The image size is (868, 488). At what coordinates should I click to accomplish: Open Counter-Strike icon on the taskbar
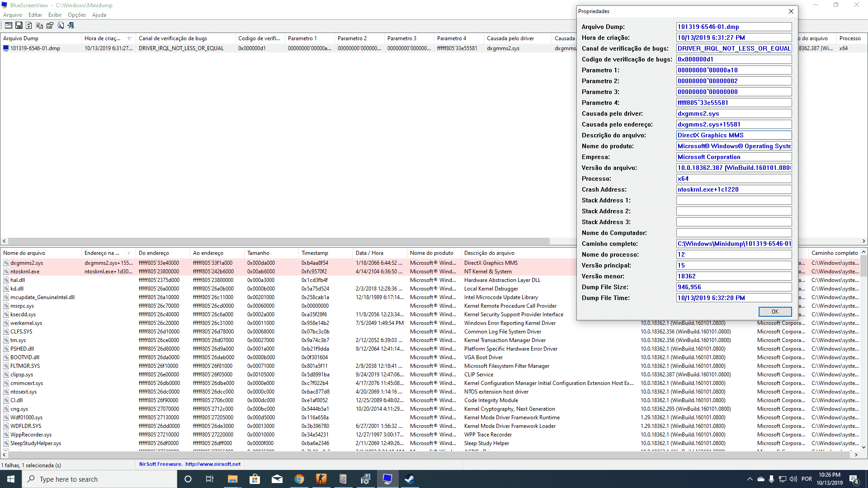[x=321, y=479]
